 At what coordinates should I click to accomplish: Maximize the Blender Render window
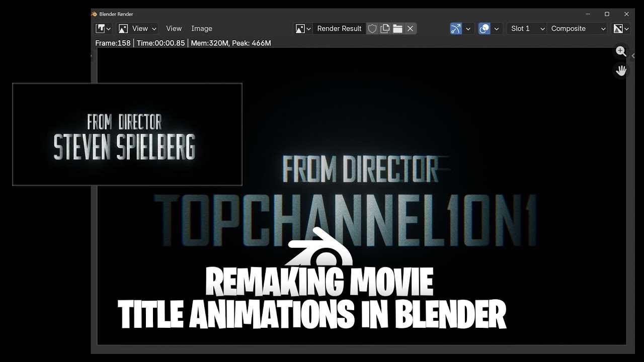coord(607,14)
